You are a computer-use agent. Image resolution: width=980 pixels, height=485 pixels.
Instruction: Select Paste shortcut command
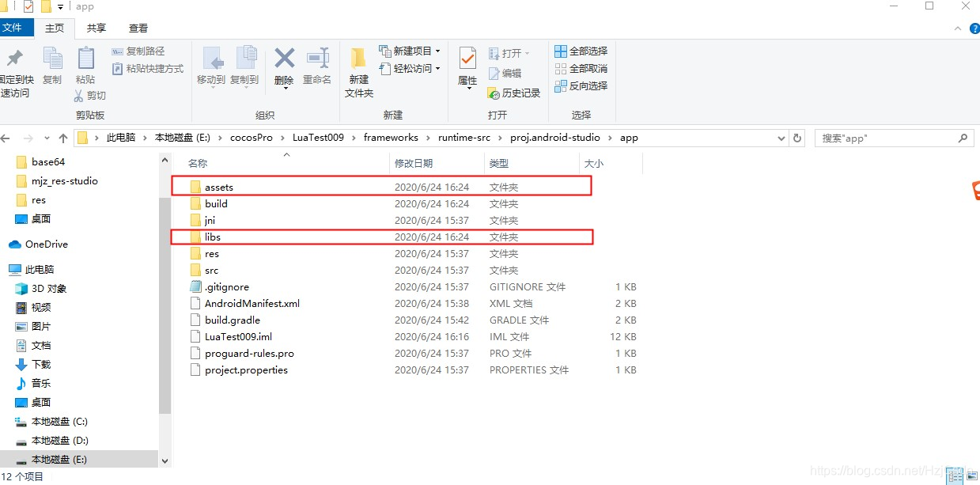pyautogui.click(x=147, y=69)
